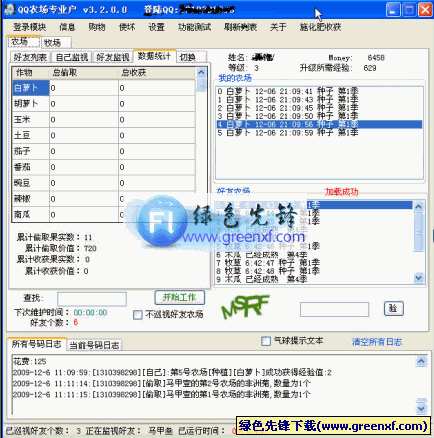
Task: Click the QQ农场专业户 title bar app icon
Action: [x=10, y=9]
